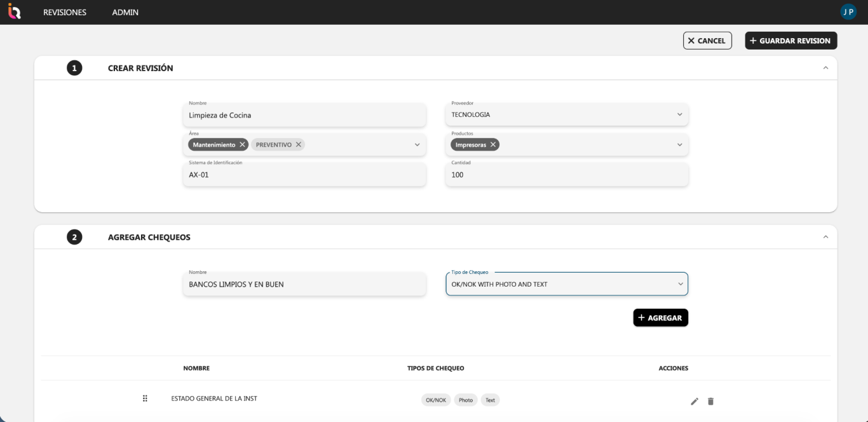The image size is (868, 422).
Task: Click the CANCEL button
Action: point(707,41)
